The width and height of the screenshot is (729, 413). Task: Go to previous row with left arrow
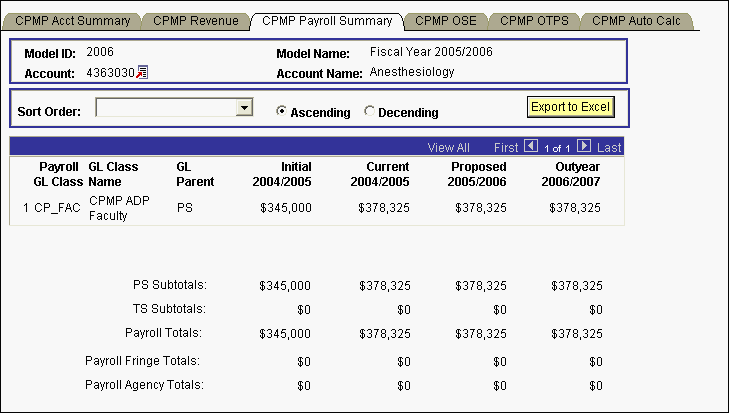530,147
